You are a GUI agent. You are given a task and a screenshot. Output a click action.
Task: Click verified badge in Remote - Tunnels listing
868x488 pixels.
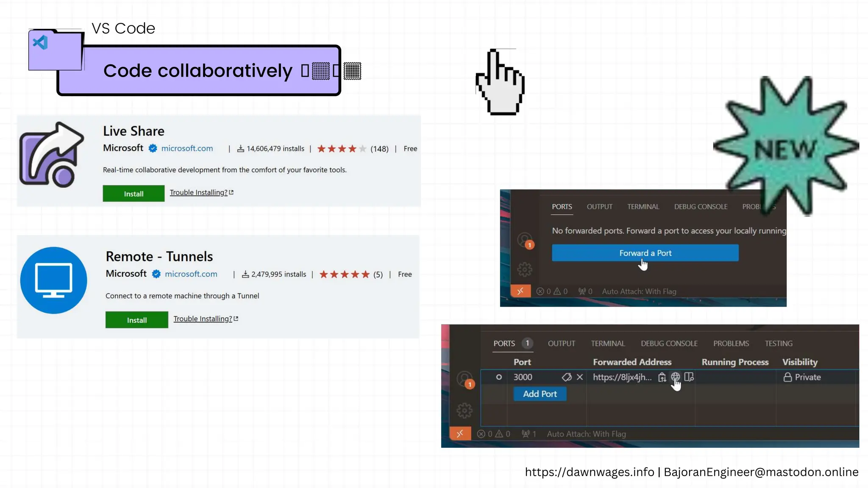pyautogui.click(x=156, y=274)
